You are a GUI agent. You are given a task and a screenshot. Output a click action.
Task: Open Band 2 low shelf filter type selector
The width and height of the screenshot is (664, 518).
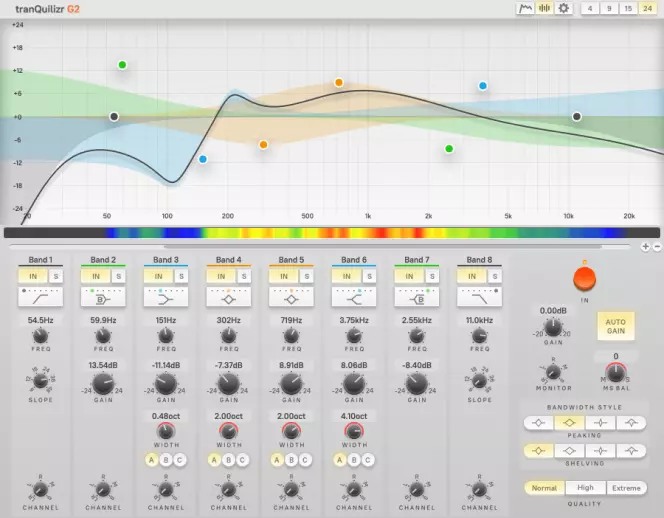point(103,296)
